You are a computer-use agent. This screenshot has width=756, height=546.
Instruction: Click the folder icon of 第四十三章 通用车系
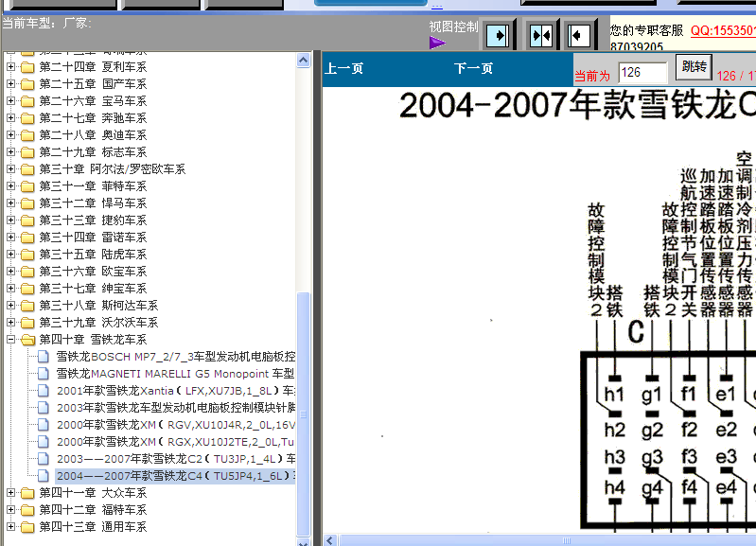(27, 527)
